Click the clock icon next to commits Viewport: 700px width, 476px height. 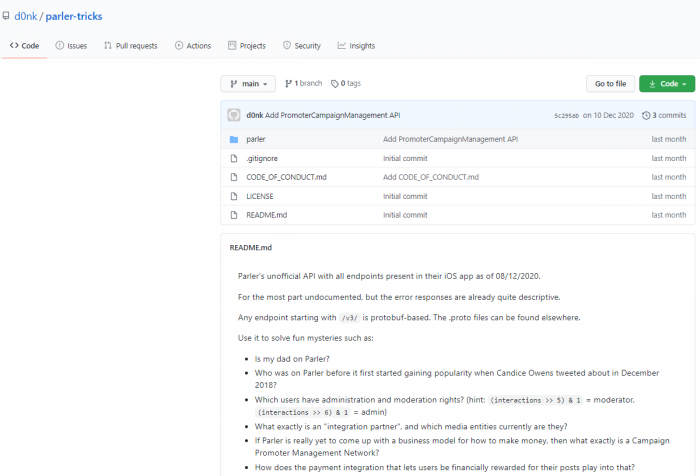point(646,115)
